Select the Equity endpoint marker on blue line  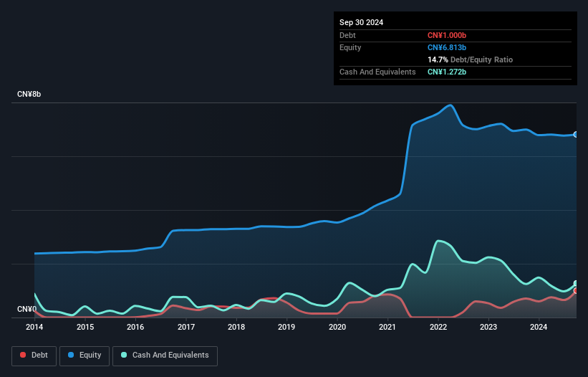pos(576,134)
